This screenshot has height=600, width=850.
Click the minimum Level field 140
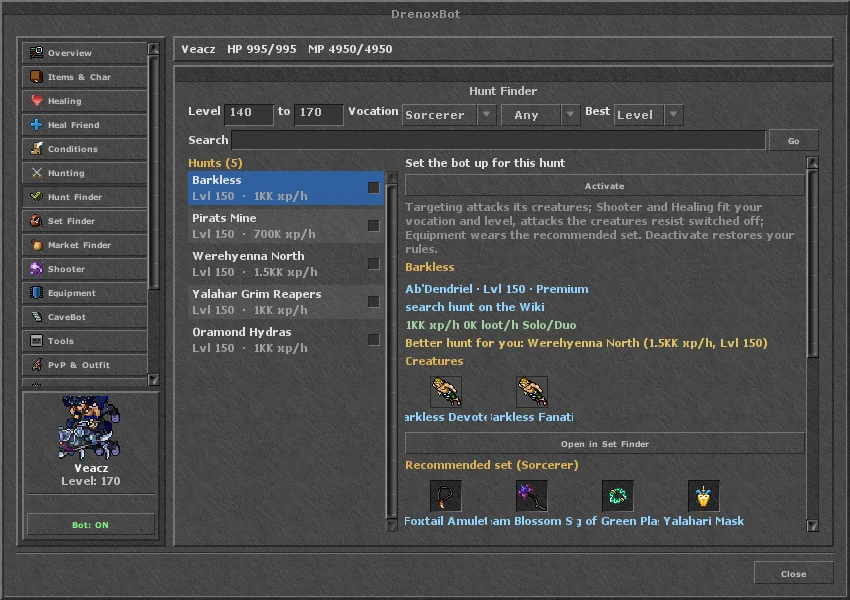point(249,114)
